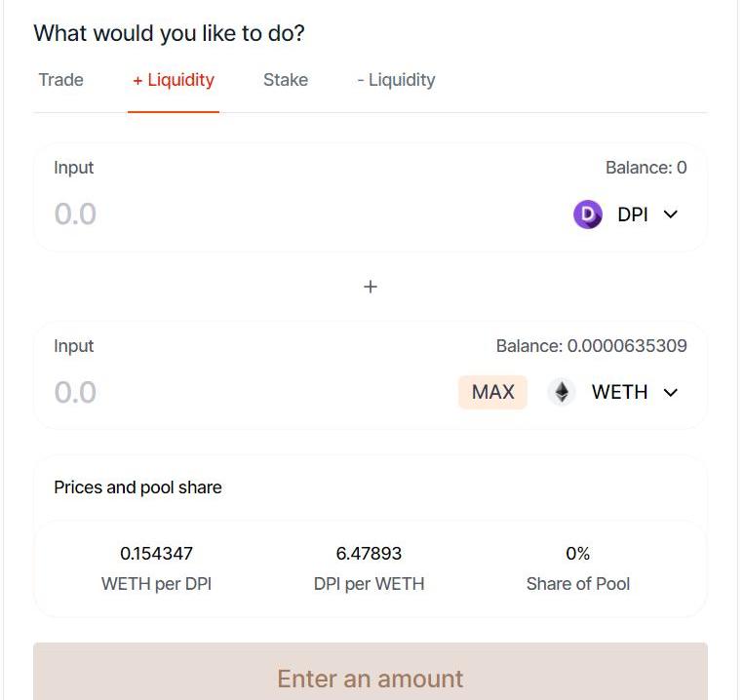Click the 0% Share of Pool value

click(578, 554)
